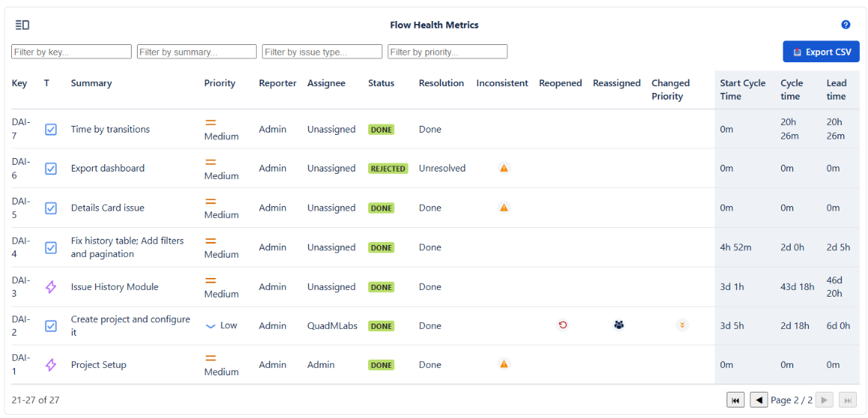Click the warning icon in the DAI-1 row
Viewport: 868px width, 418px height.
pyautogui.click(x=504, y=364)
